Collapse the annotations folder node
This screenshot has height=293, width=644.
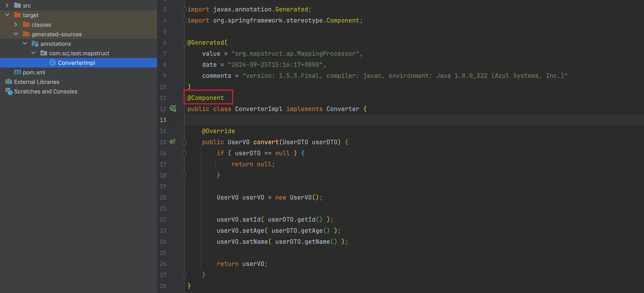coord(25,43)
